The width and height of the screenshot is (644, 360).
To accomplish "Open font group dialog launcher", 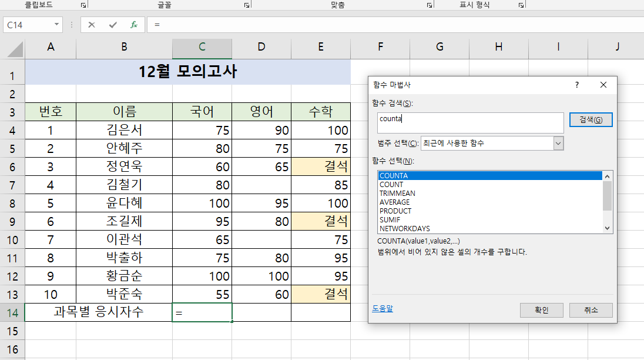I will (247, 5).
